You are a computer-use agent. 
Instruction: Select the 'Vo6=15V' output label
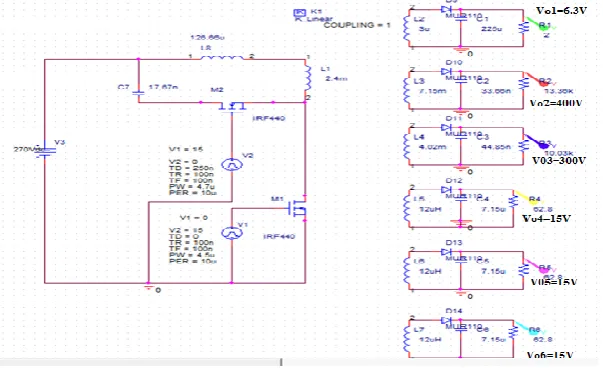point(550,355)
